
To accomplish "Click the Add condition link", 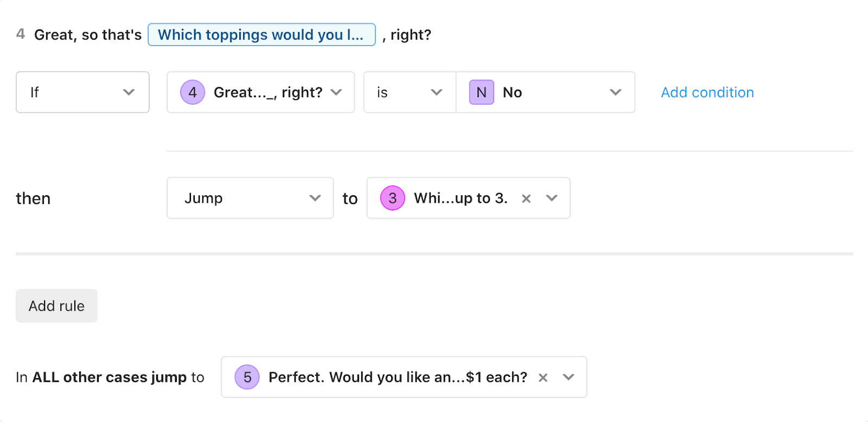I will click(707, 92).
